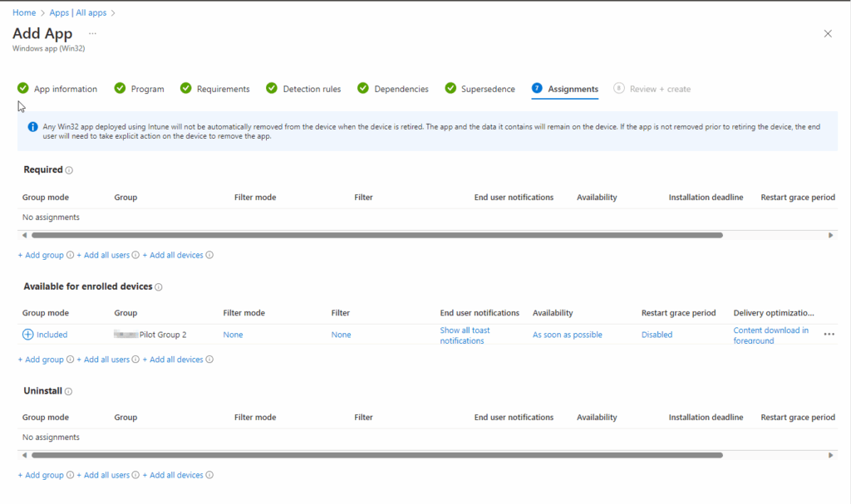Click the Uninstall section info icon
The height and width of the screenshot is (504, 851).
[68, 391]
